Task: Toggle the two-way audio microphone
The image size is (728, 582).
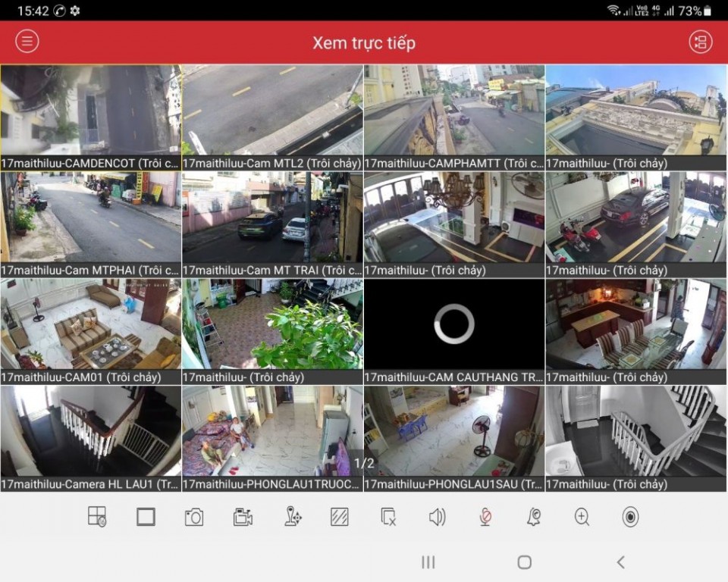Action: pyautogui.click(x=485, y=517)
